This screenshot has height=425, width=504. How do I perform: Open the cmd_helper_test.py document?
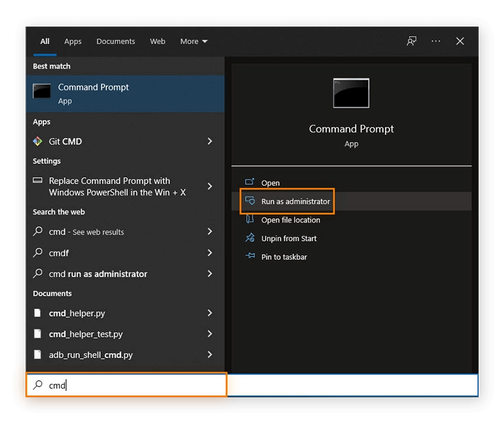coord(125,334)
